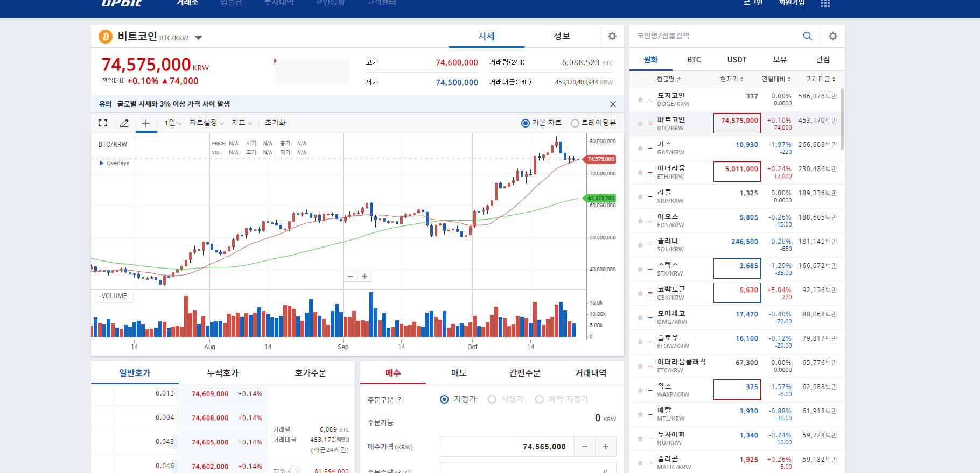Screen dimensions: 980x473
Task: Click the 매수가격 input field
Action: click(507, 447)
